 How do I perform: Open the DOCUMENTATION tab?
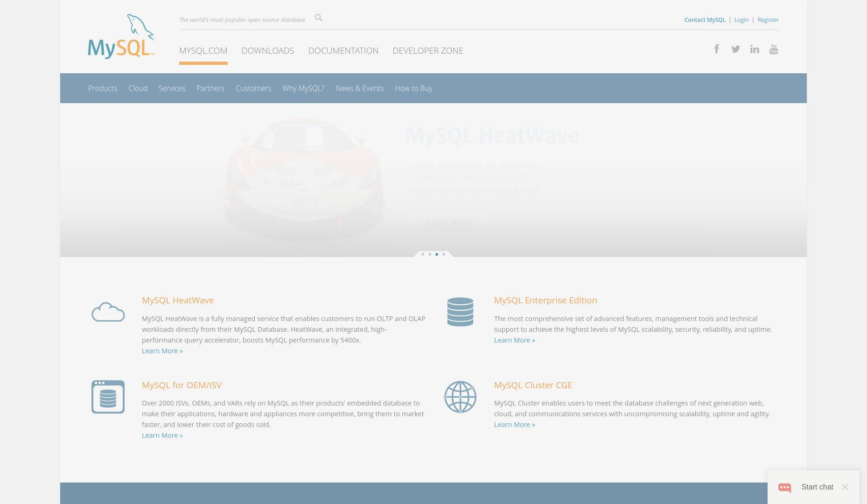click(343, 50)
